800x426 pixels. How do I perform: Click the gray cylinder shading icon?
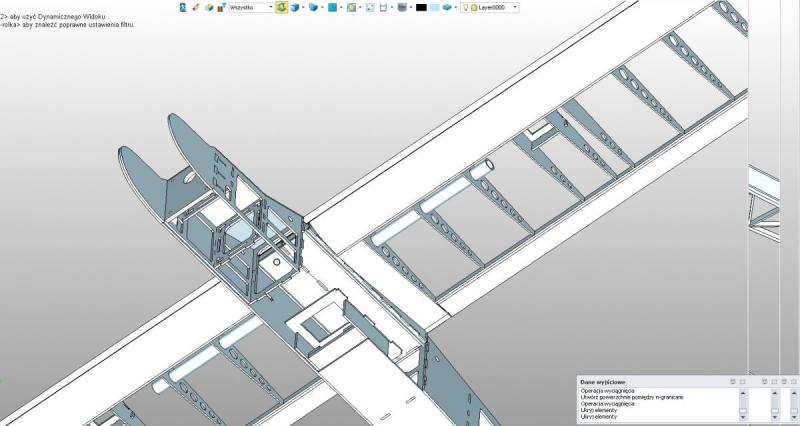402,7
